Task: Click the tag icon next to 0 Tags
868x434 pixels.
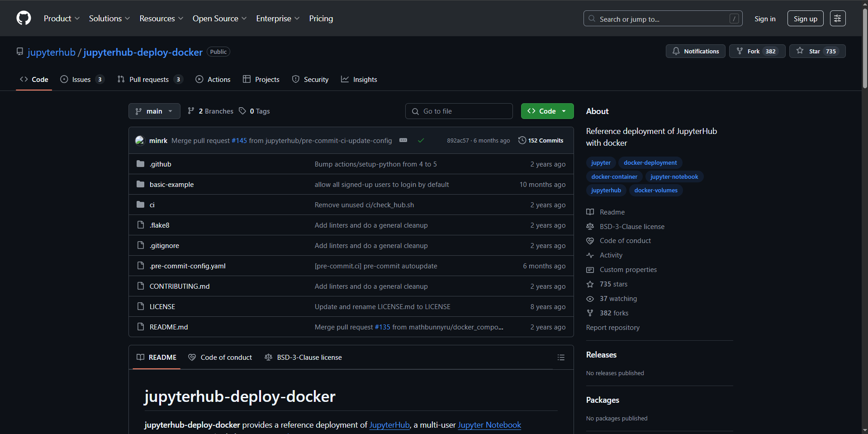Action: coord(242,111)
